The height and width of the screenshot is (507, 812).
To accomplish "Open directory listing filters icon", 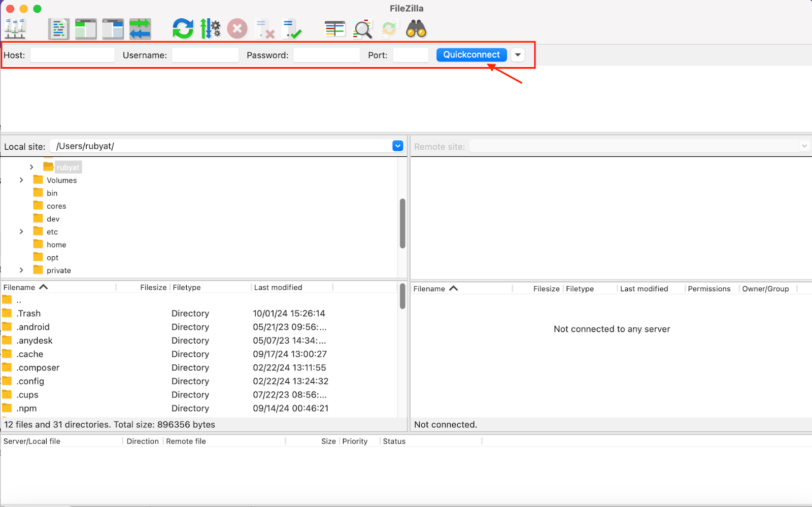I will [x=335, y=29].
